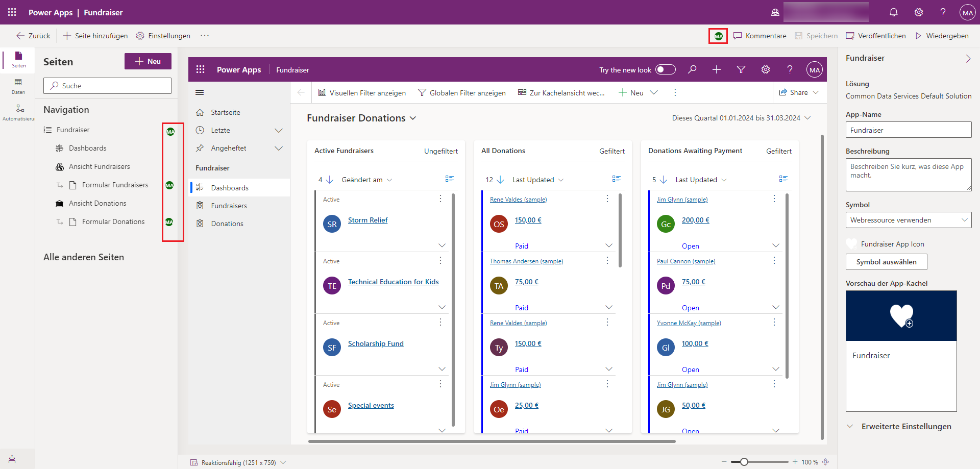
Task: Select Ansicht Fundraisers in navigation tree
Action: tap(100, 166)
